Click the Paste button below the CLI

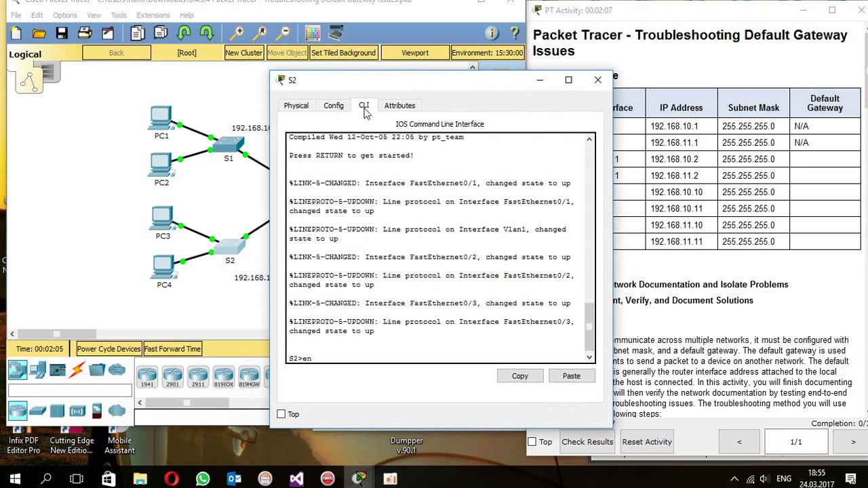point(572,376)
